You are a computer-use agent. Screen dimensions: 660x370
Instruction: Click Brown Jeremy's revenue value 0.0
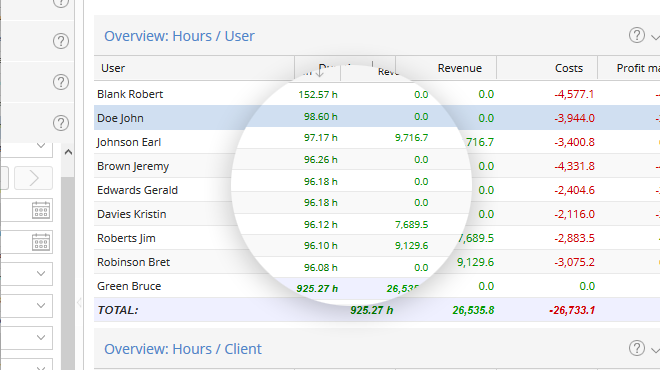[486, 166]
